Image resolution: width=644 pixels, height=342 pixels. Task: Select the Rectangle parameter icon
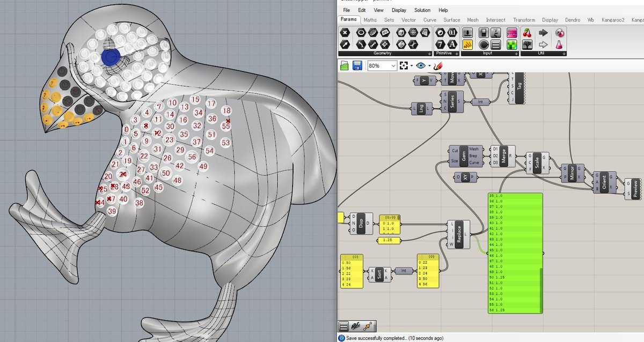pos(385,44)
